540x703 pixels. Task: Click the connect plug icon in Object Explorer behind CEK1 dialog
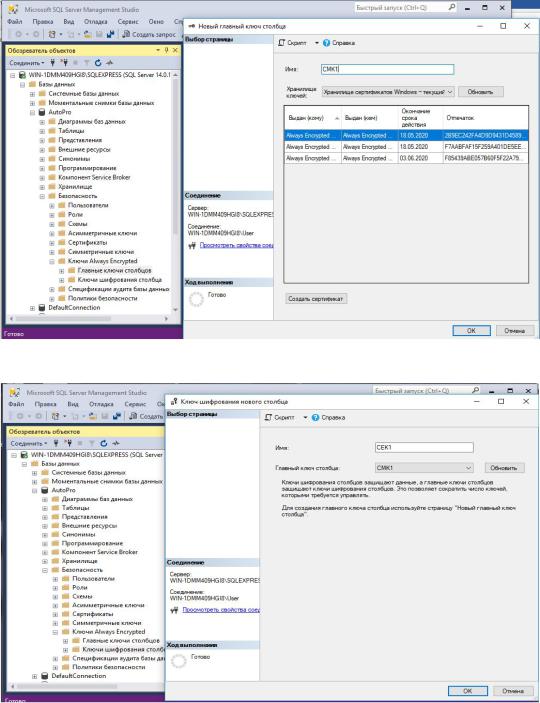[x=56, y=443]
